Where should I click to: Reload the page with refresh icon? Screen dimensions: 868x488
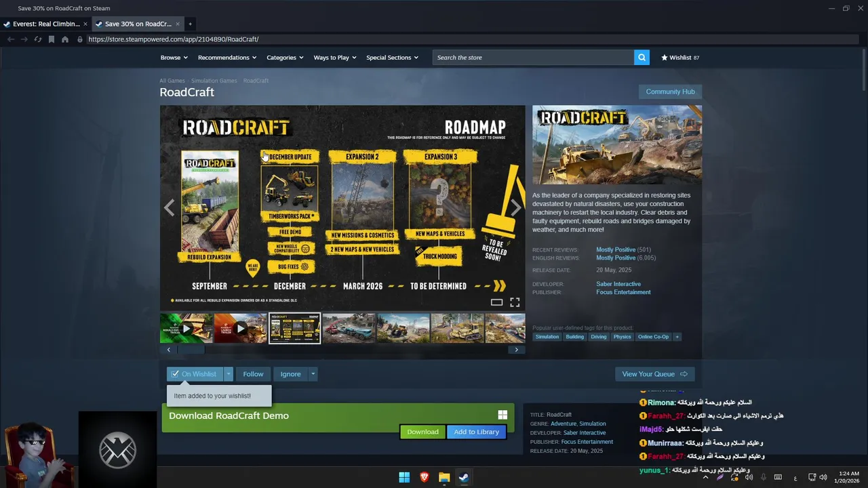point(38,39)
